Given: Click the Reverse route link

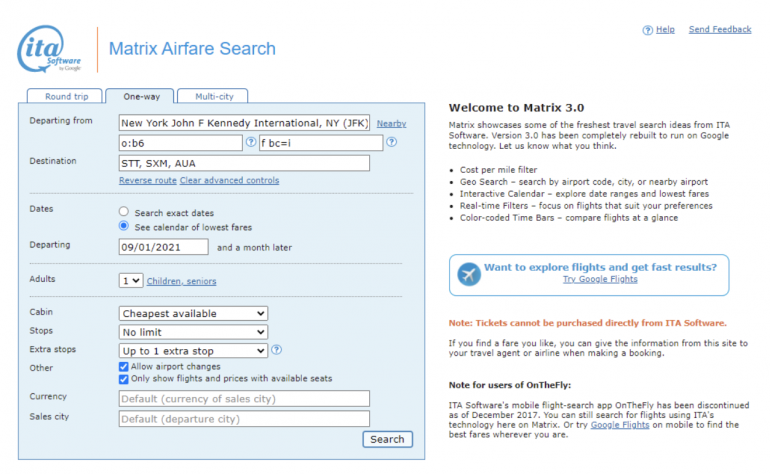Looking at the screenshot, I should (147, 180).
